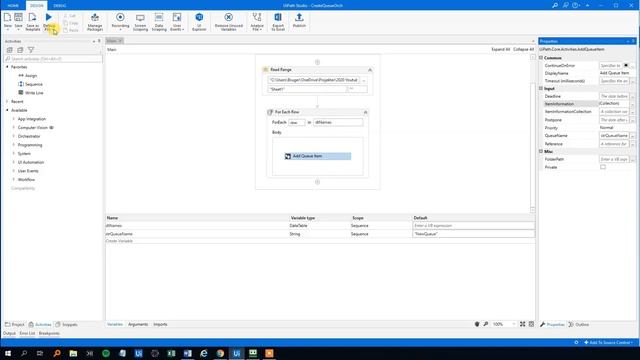Edit the FolderPath property field
640x360 pixels.
tap(614, 159)
